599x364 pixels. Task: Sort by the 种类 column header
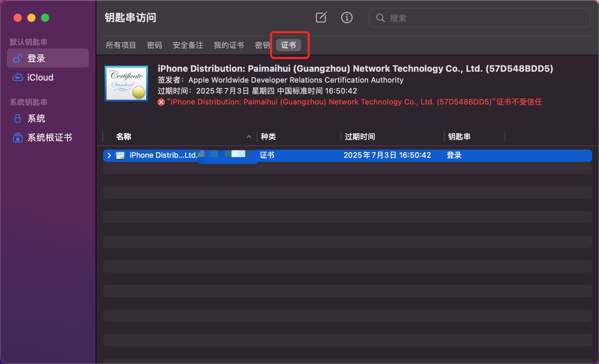268,137
